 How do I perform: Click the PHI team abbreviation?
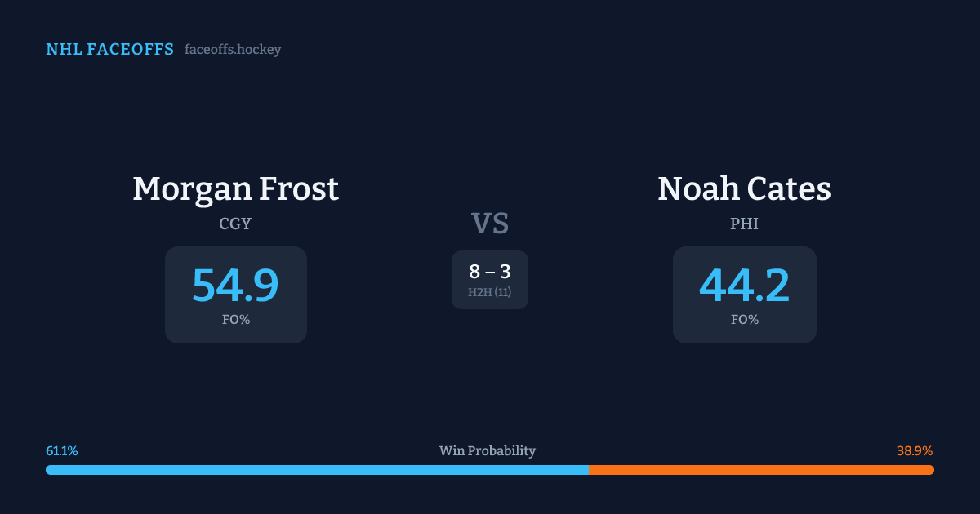click(744, 224)
